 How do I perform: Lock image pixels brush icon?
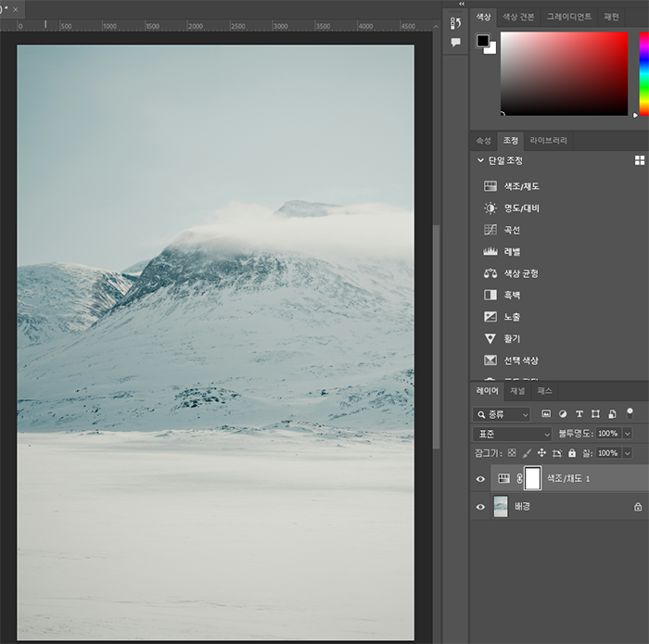[527, 453]
